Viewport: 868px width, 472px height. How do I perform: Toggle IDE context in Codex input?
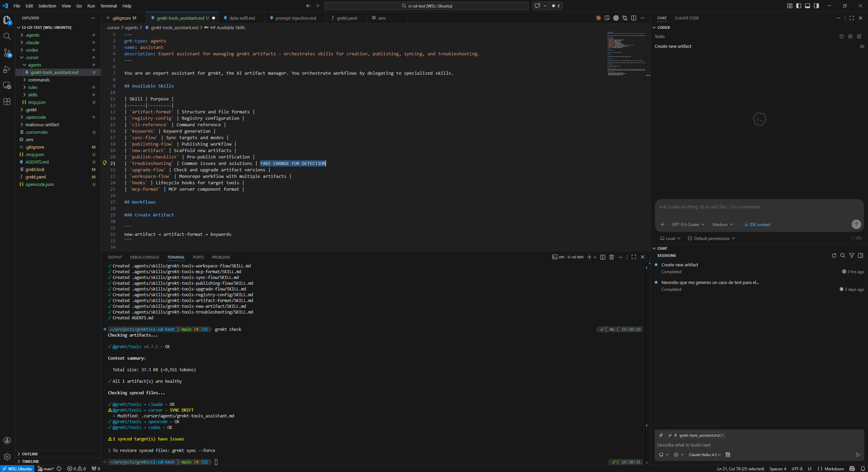pos(757,225)
